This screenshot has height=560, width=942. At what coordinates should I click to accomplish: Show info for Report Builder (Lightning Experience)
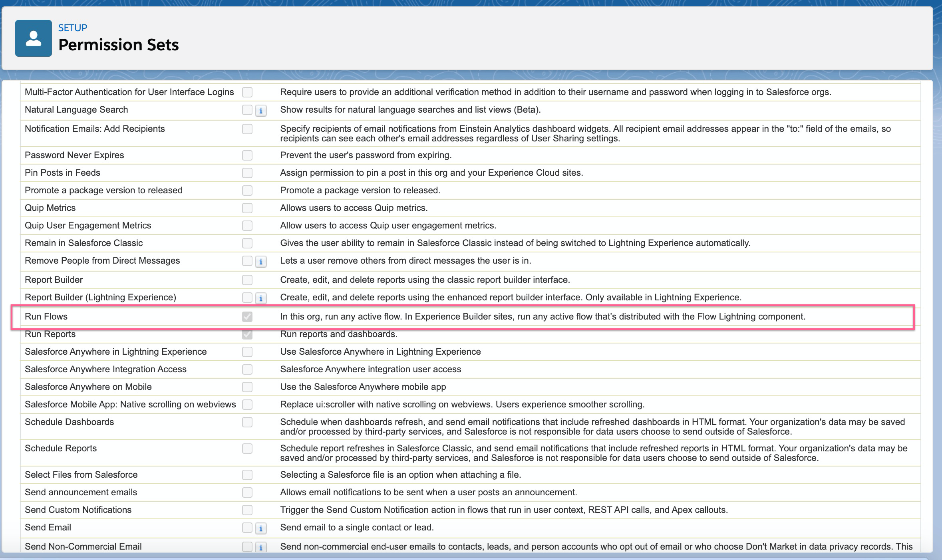coord(261,298)
